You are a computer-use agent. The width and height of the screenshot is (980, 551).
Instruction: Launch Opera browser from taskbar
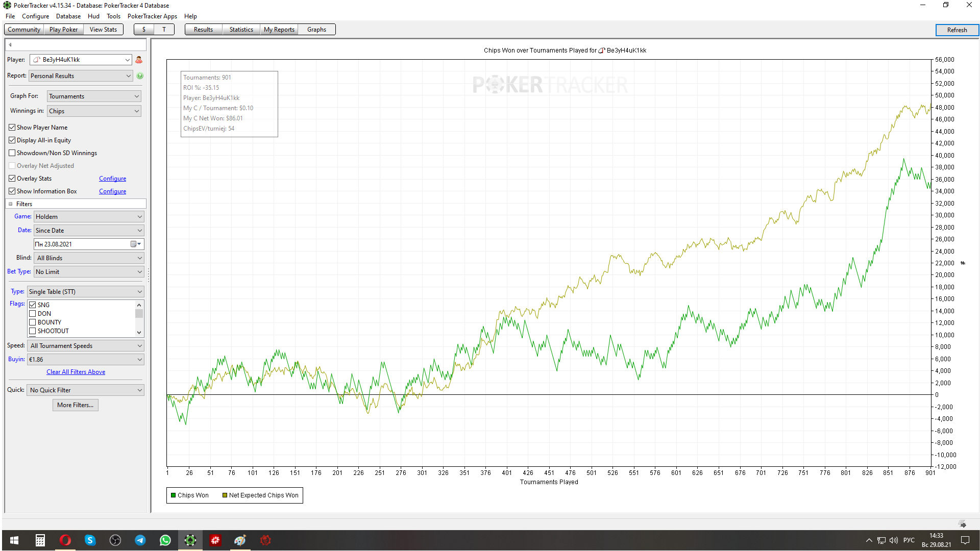click(65, 540)
